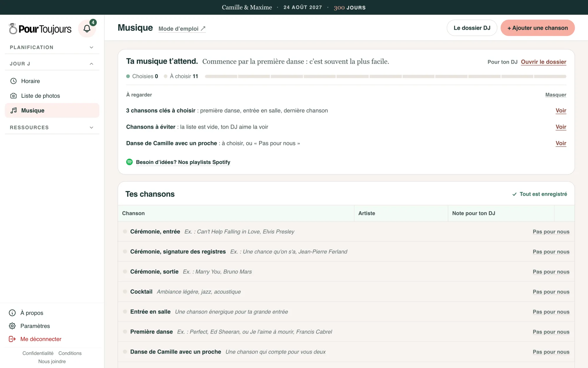Click the Musique note icon in sidebar
The width and height of the screenshot is (588, 368).
pos(14,110)
